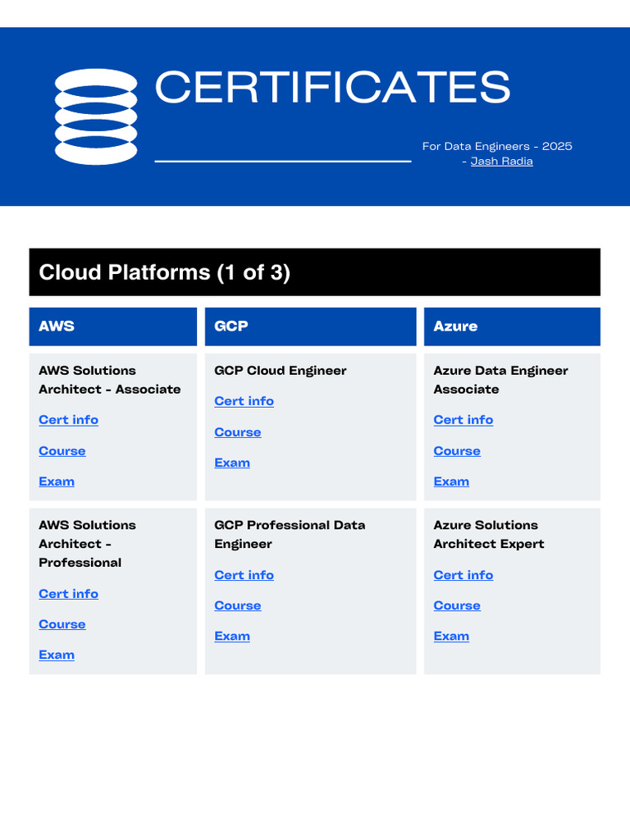
Task: Click the database stack logo icon
Action: [96, 116]
